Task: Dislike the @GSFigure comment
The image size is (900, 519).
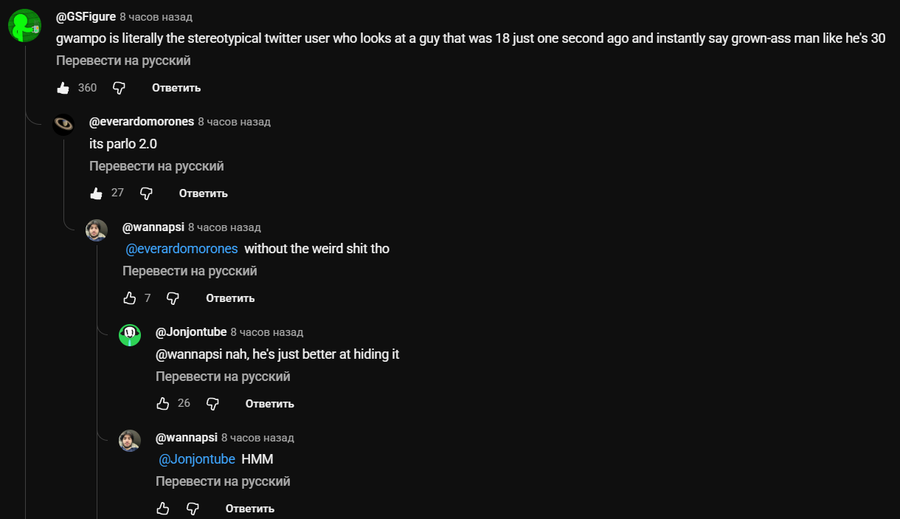Action: click(119, 88)
